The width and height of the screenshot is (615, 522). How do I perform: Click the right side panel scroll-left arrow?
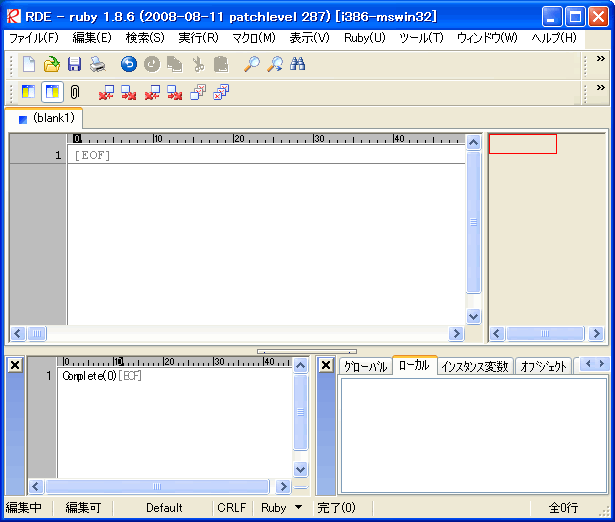click(497, 334)
